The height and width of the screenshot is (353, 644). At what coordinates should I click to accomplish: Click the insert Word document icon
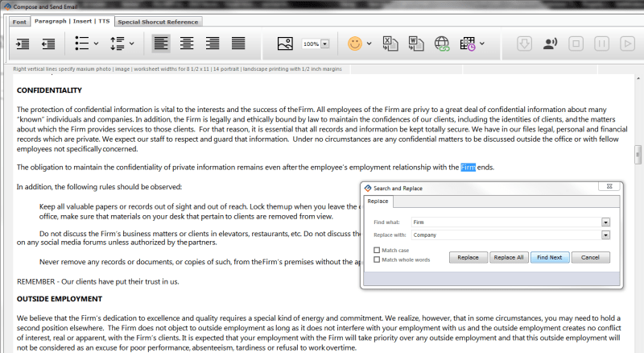pos(416,44)
